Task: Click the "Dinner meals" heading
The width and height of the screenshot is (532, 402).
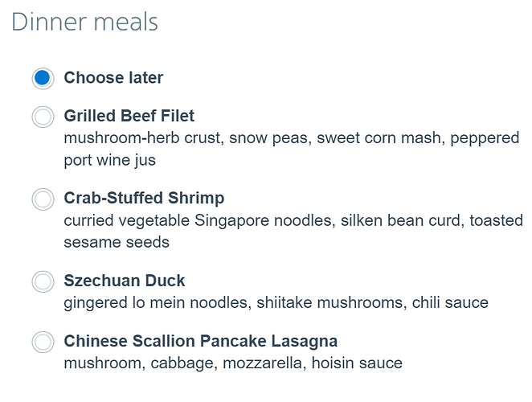Action: (x=84, y=22)
